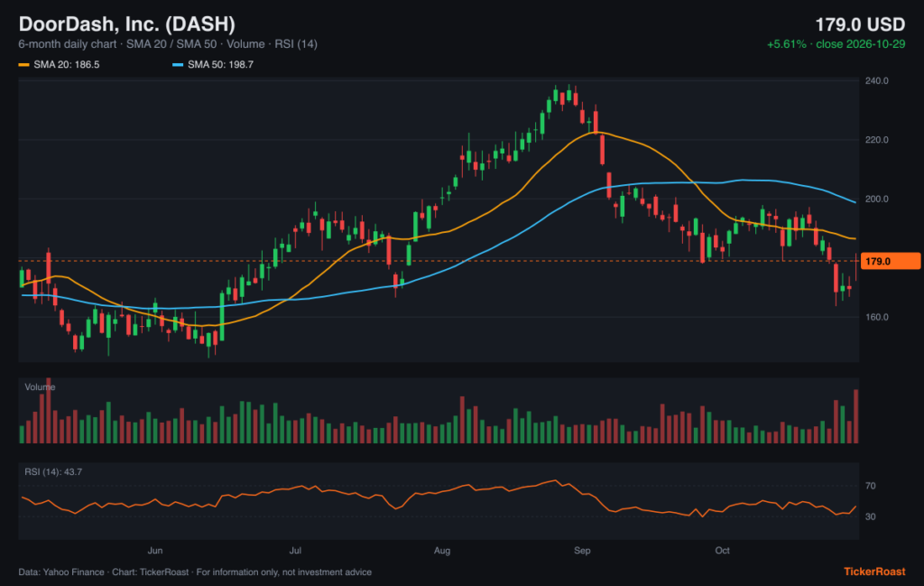
Task: Click the orange 179.0 current price tag
Action: [891, 261]
